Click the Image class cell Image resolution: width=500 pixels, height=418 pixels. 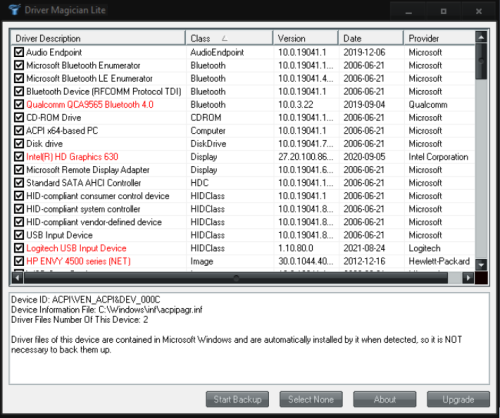point(202,261)
